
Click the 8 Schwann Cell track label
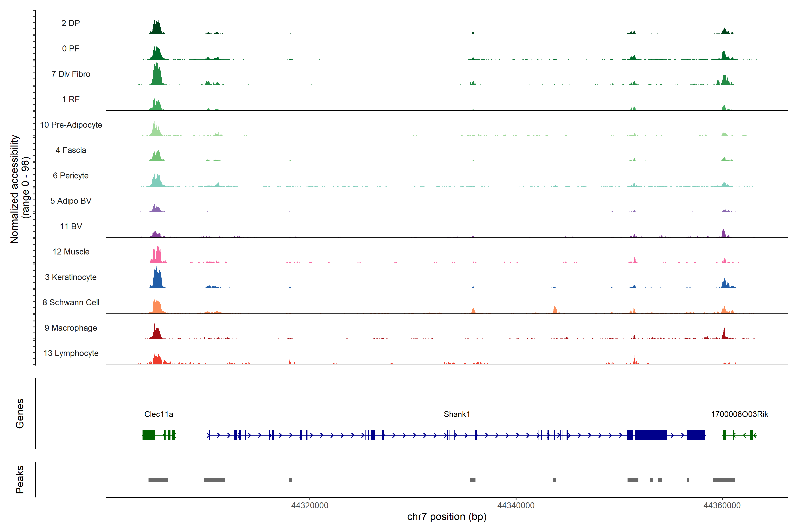[71, 302]
